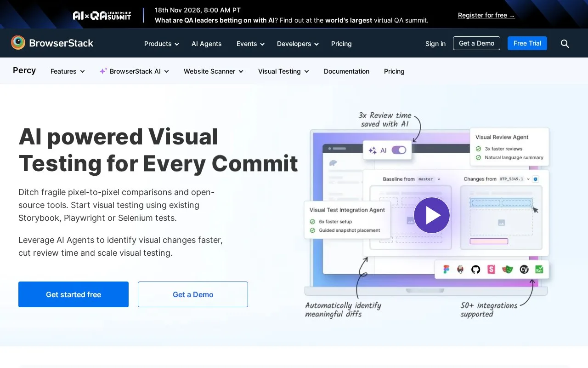588x368 pixels.
Task: Click the AI x QA Leadership Summit logo
Action: 102,16
